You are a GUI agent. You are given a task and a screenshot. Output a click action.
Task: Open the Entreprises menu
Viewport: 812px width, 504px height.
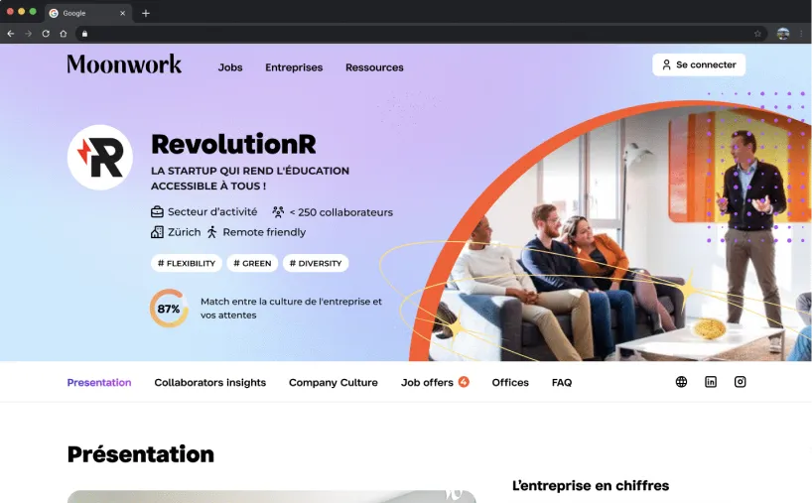pyautogui.click(x=294, y=67)
